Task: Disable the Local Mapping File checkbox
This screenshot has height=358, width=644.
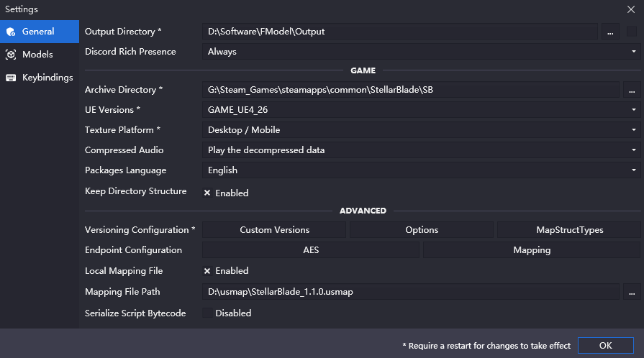Action: 207,271
